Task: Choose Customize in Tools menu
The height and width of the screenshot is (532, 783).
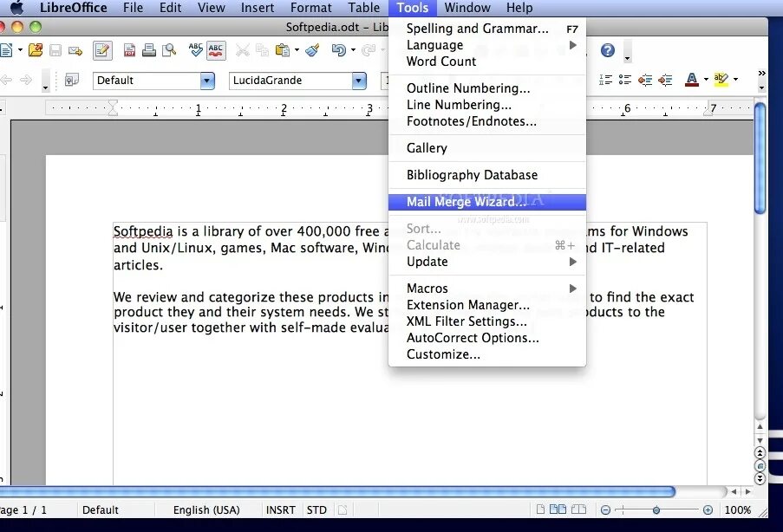Action: click(486, 354)
